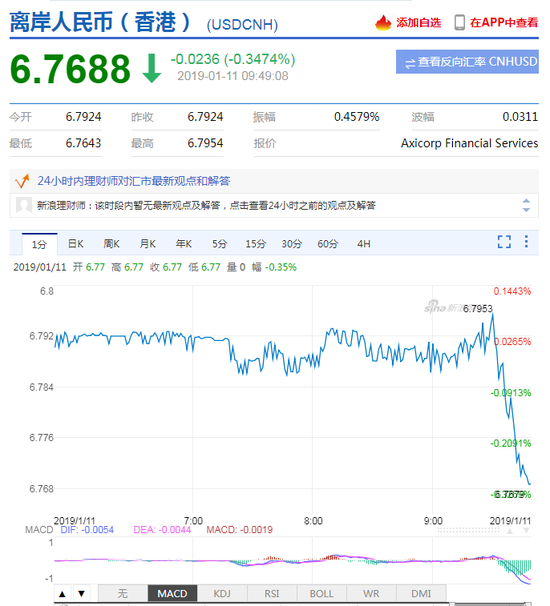Switch to the 周K chart tab
Image resolution: width=550 pixels, height=606 pixels.
point(111,244)
